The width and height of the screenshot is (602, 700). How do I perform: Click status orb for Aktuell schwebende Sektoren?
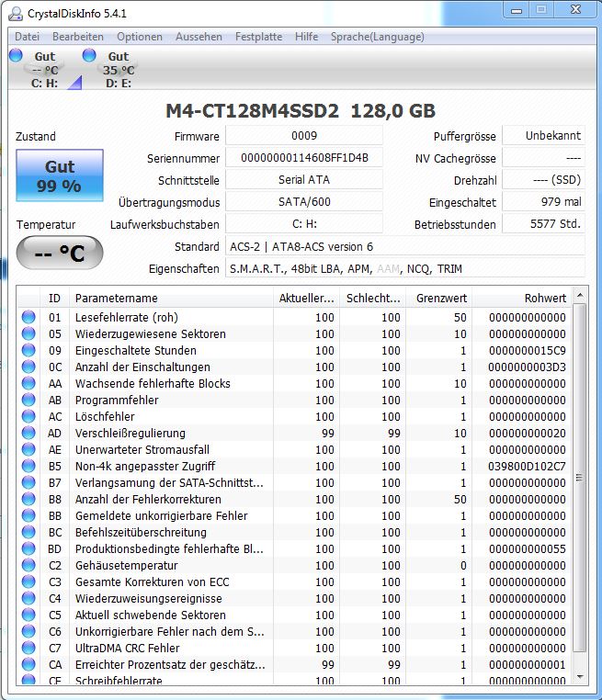28,615
